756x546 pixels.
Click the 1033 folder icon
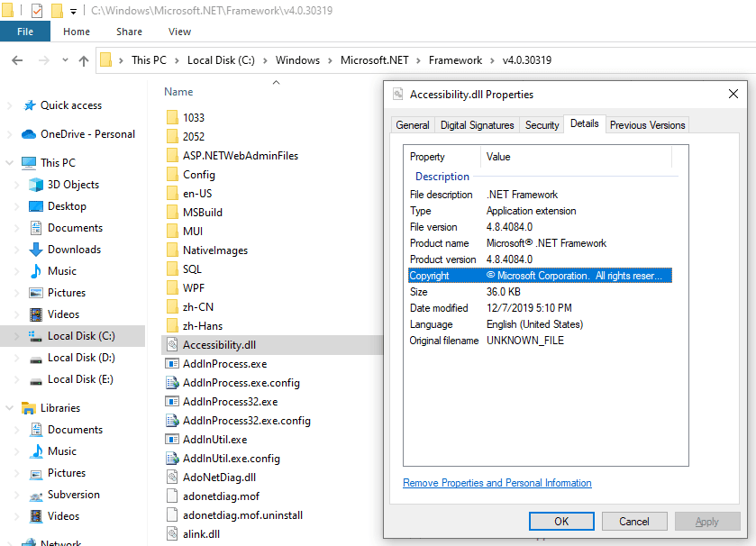[172, 118]
